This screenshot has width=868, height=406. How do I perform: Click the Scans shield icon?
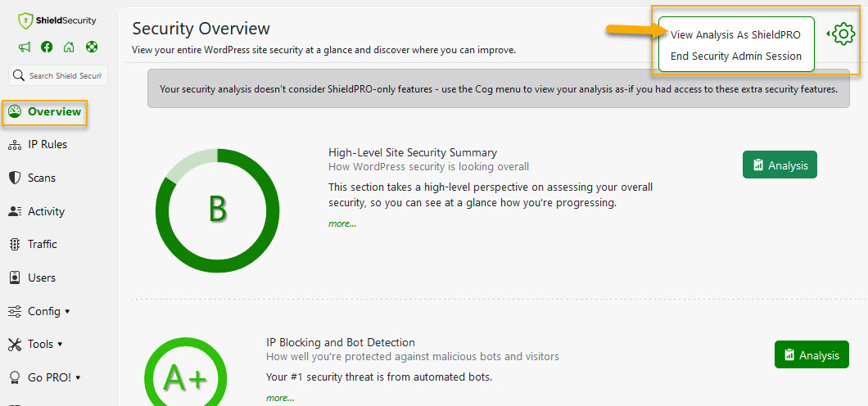[x=15, y=178]
